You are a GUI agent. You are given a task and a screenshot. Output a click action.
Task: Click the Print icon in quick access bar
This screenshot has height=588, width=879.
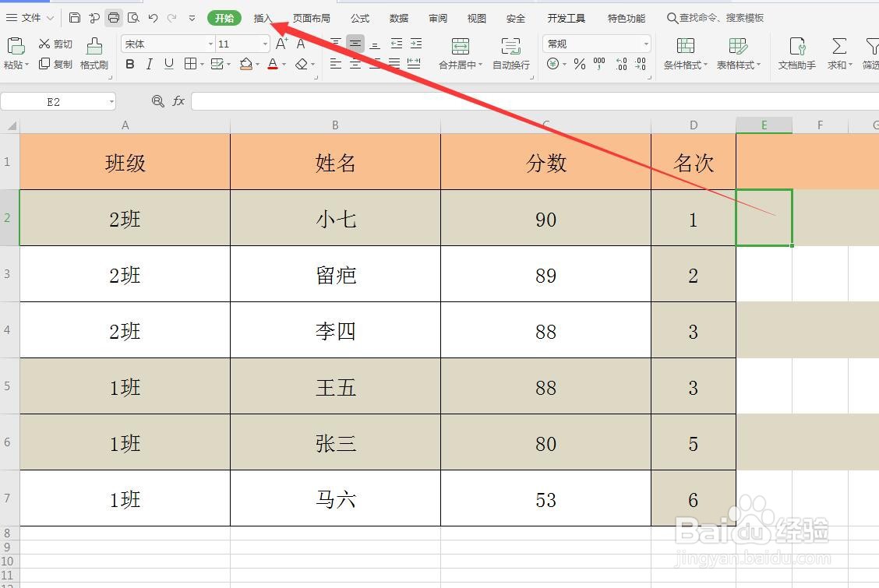click(114, 16)
